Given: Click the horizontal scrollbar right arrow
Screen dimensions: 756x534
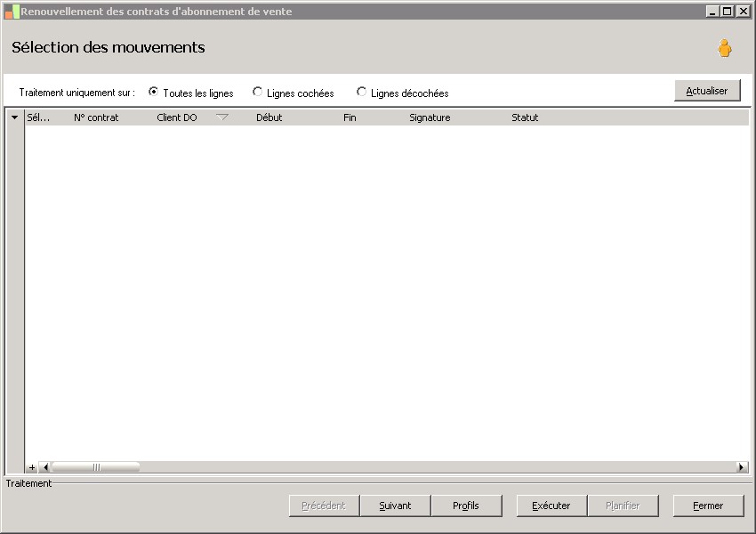Looking at the screenshot, I should pyautogui.click(x=742, y=467).
